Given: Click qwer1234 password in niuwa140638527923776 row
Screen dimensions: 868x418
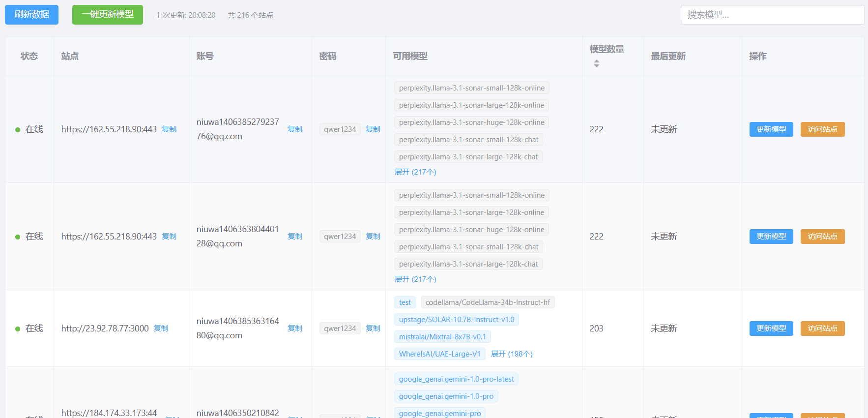Looking at the screenshot, I should pos(340,129).
